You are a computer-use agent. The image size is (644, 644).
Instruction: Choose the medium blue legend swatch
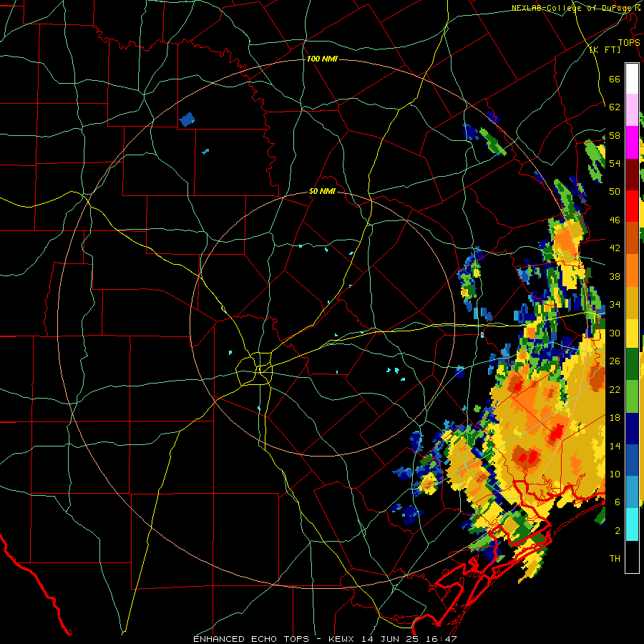point(632,460)
